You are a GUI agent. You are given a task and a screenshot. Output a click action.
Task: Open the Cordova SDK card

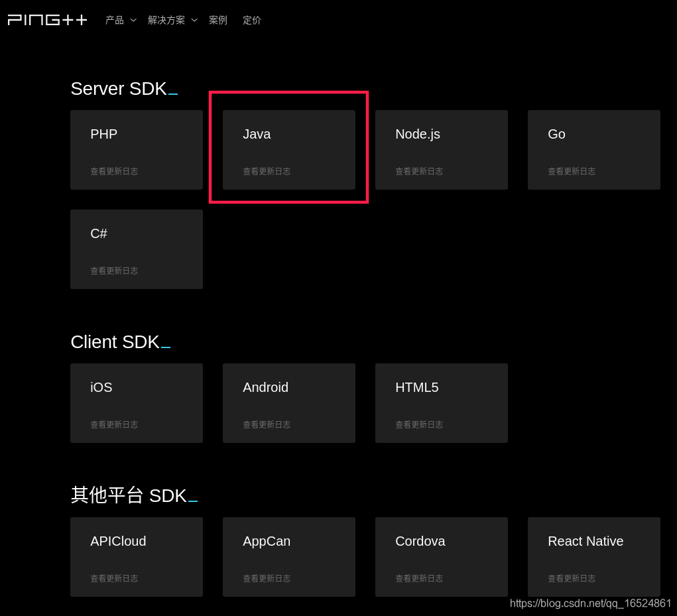tap(441, 557)
